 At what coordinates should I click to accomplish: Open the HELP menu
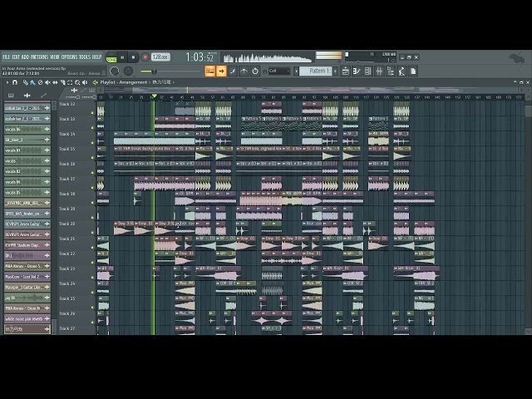pos(97,57)
